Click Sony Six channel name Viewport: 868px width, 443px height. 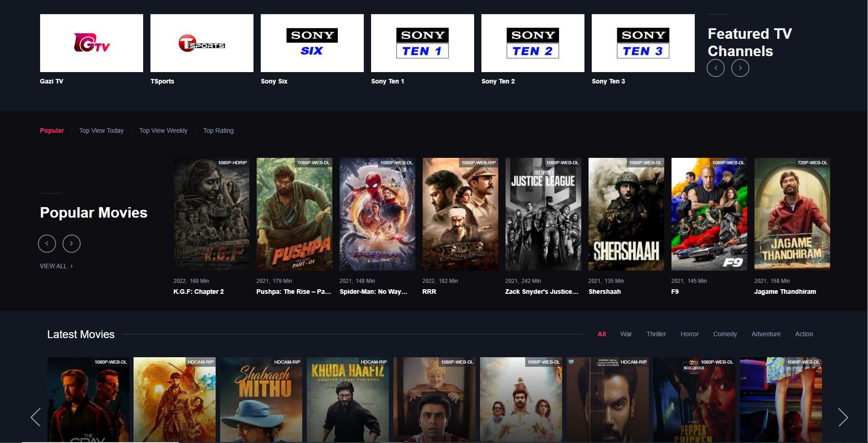coord(274,81)
